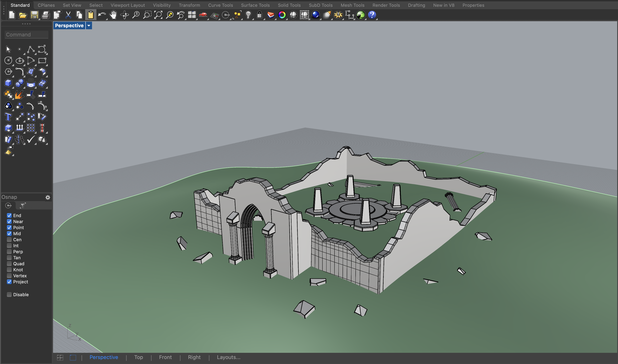Image resolution: width=618 pixels, height=364 pixels.
Task: Enable the Cen osnap checkbox
Action: [9, 240]
